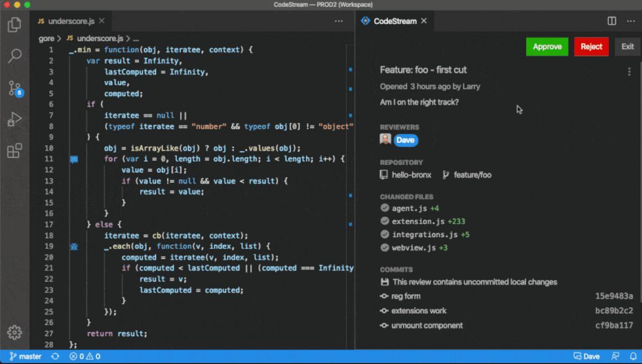The image size is (642, 364).
Task: Toggle the check mark for webview.js
Action: click(x=384, y=247)
